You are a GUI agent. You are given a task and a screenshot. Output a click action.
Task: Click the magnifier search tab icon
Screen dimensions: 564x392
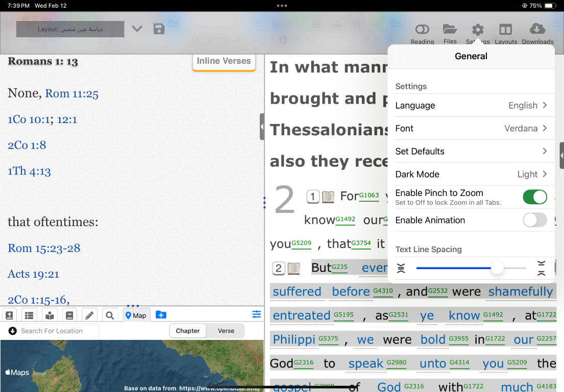[x=109, y=315]
